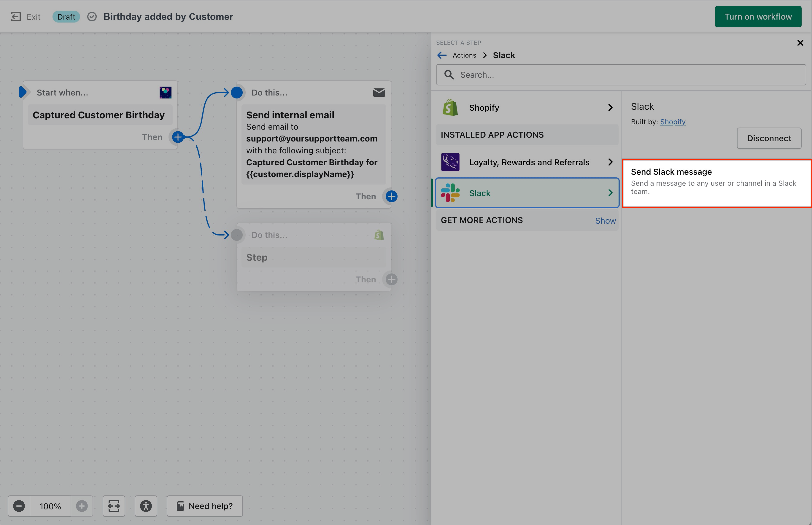Screen dimensions: 812x525
Task: Click the birthday app icon on trigger card
Action: click(165, 92)
